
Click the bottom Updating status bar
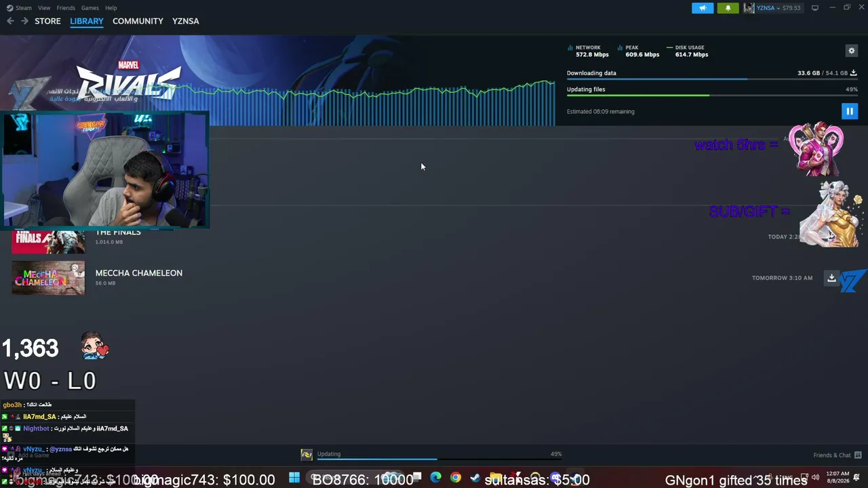pyautogui.click(x=439, y=455)
